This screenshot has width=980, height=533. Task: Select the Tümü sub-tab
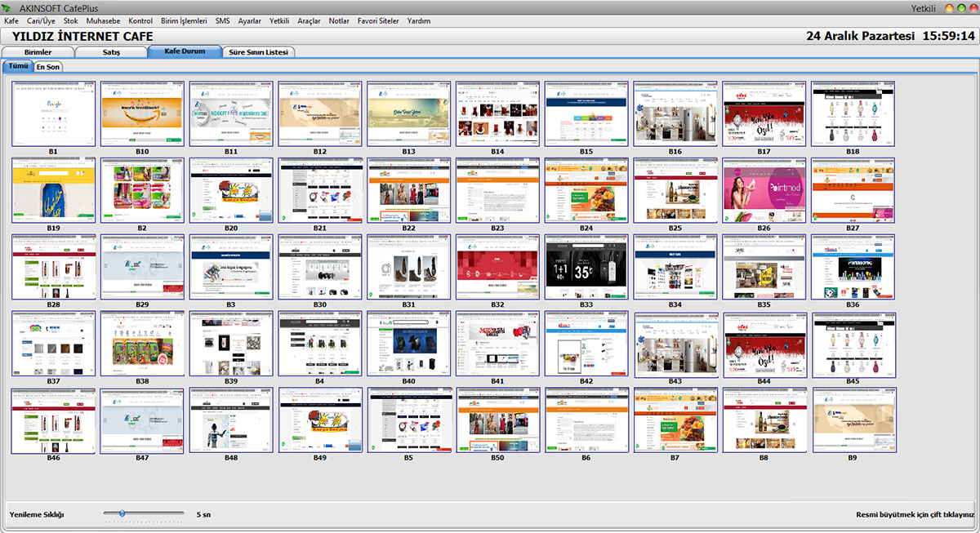click(18, 66)
